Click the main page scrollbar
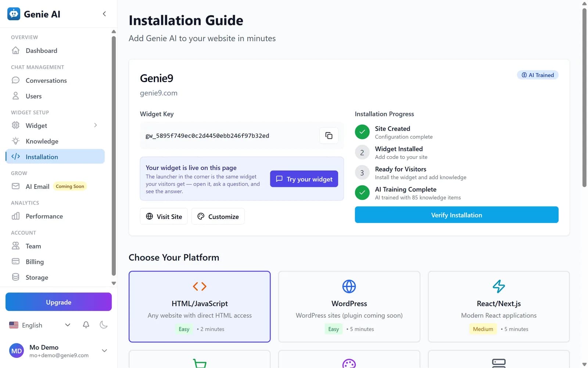 (x=584, y=98)
